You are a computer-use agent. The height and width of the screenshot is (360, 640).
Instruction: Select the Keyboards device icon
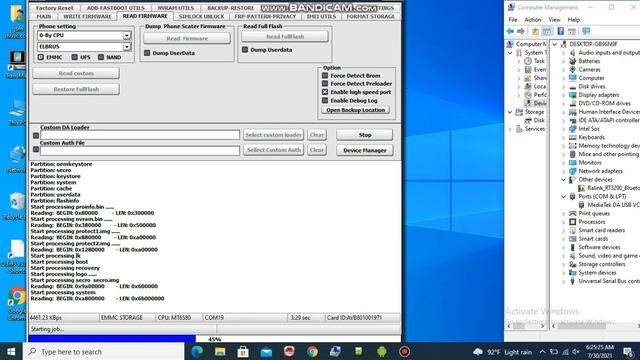tap(573, 137)
